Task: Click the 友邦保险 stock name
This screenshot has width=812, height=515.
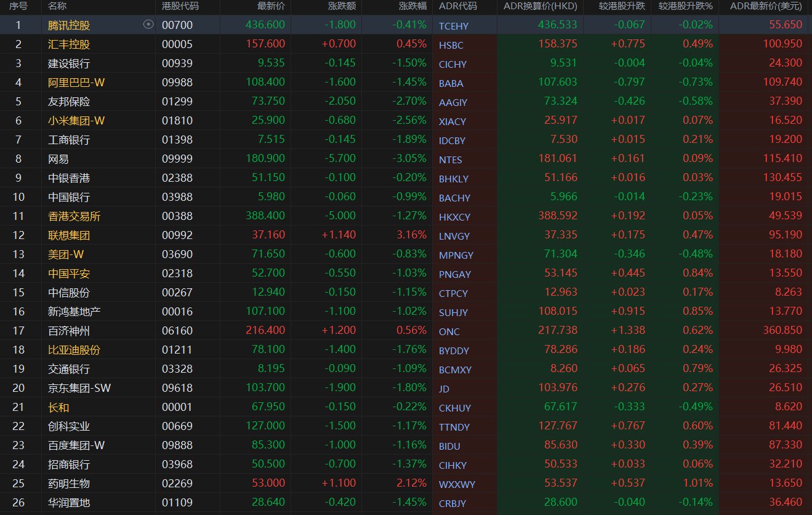Action: (x=69, y=102)
